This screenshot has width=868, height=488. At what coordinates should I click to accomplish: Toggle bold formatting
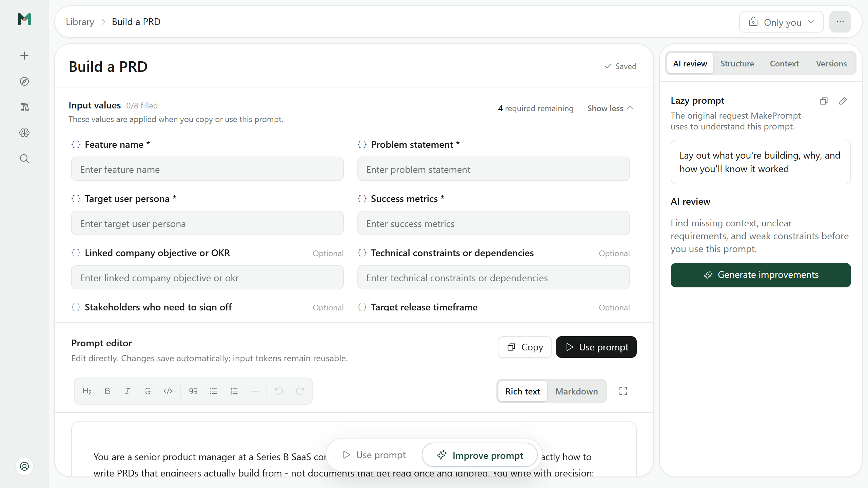click(x=107, y=391)
